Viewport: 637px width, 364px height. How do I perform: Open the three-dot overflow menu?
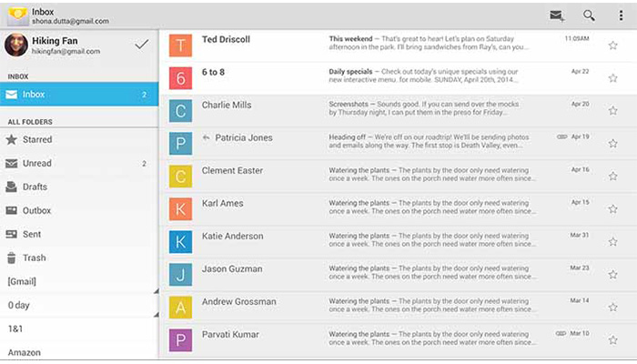[x=621, y=15]
